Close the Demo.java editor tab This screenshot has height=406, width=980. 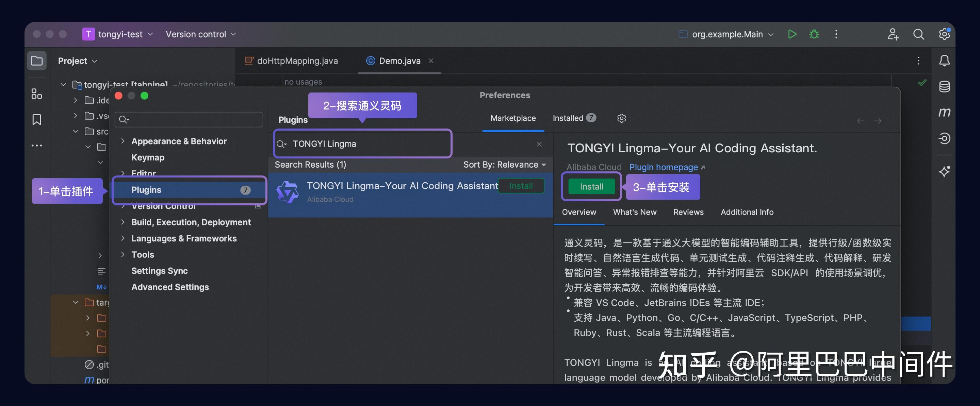coord(431,61)
